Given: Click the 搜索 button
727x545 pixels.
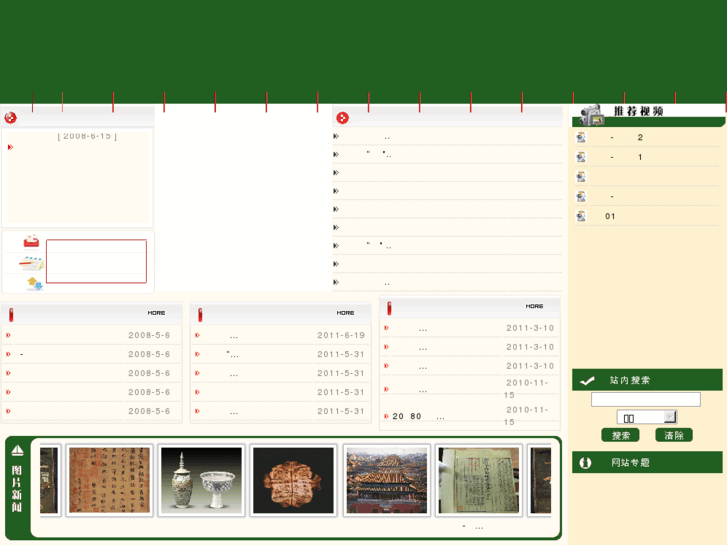Looking at the screenshot, I should [620, 435].
